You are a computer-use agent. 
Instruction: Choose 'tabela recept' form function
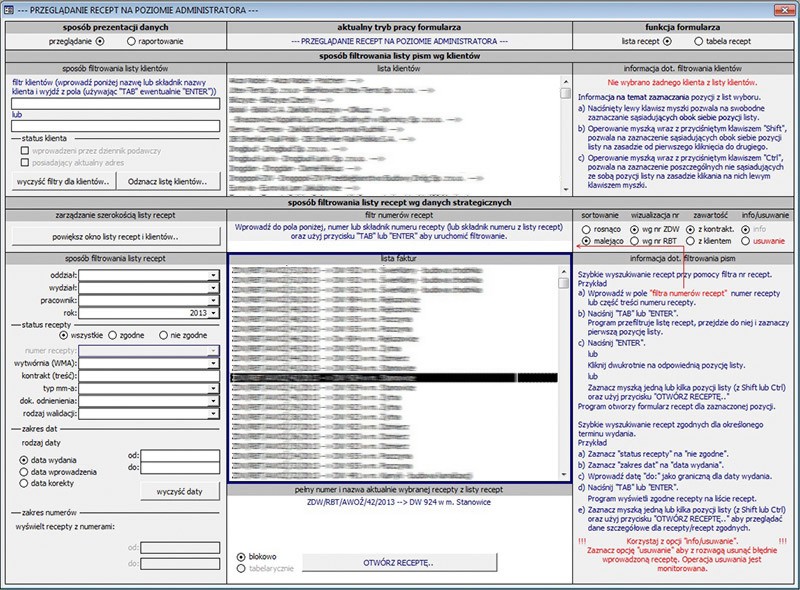(698, 41)
